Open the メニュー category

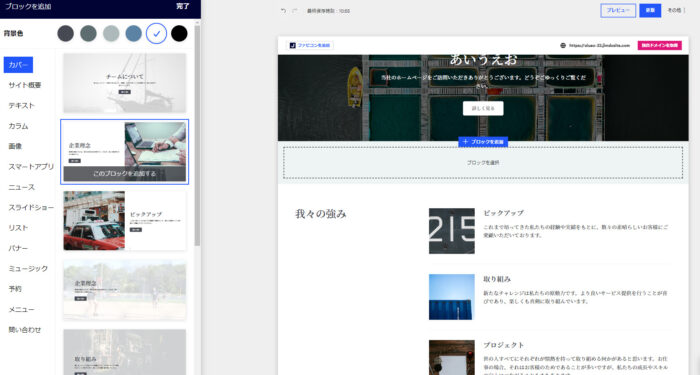coord(21,309)
